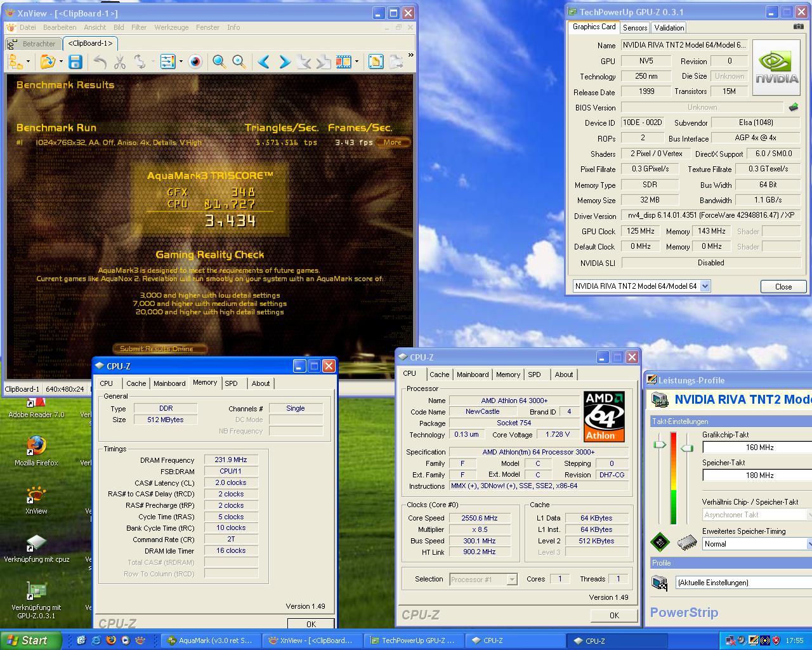Image resolution: width=812 pixels, height=650 pixels.
Task: Click OK in CPU-Z memory window
Action: click(x=311, y=624)
